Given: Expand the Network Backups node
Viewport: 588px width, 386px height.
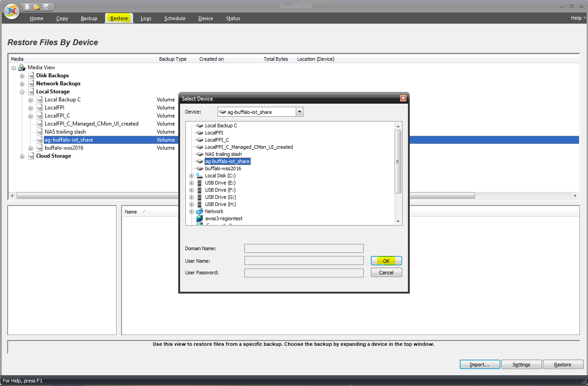Looking at the screenshot, I should coord(22,84).
